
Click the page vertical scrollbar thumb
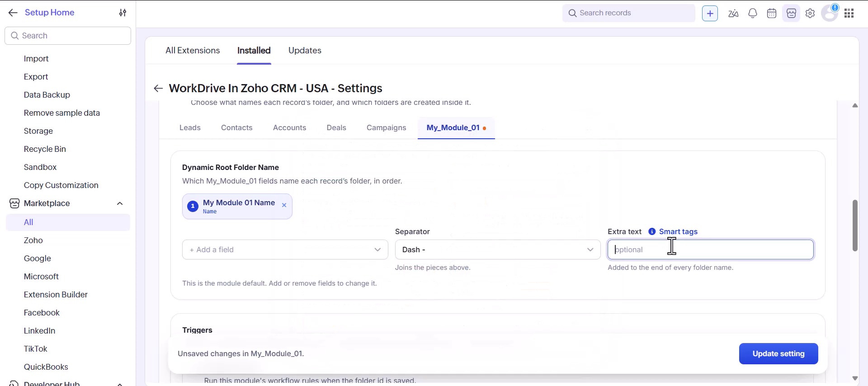(x=855, y=225)
